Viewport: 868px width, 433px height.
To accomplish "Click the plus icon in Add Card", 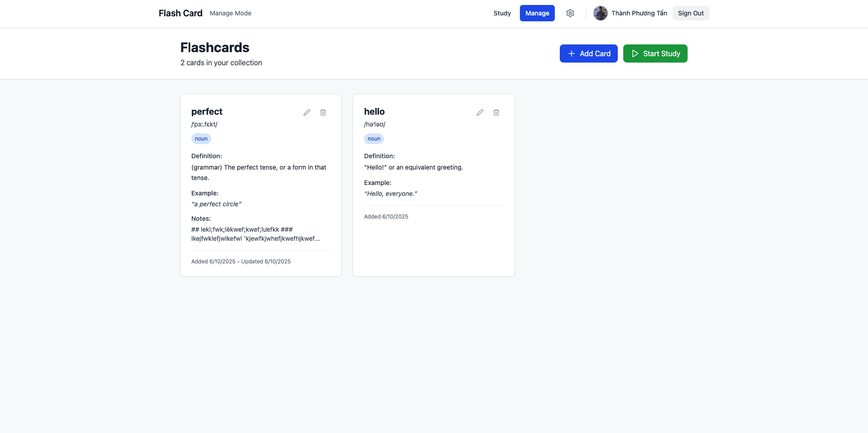I will pyautogui.click(x=572, y=54).
